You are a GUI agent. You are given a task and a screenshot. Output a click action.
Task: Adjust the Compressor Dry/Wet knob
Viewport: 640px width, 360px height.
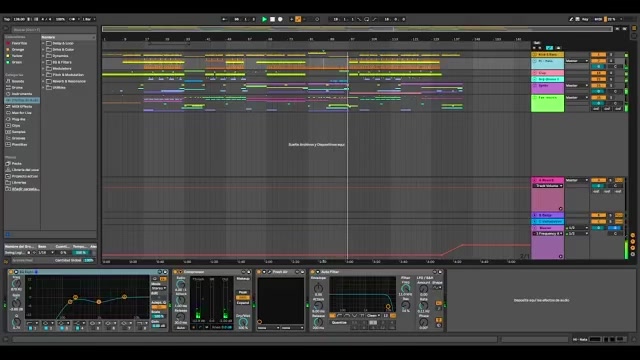click(243, 322)
